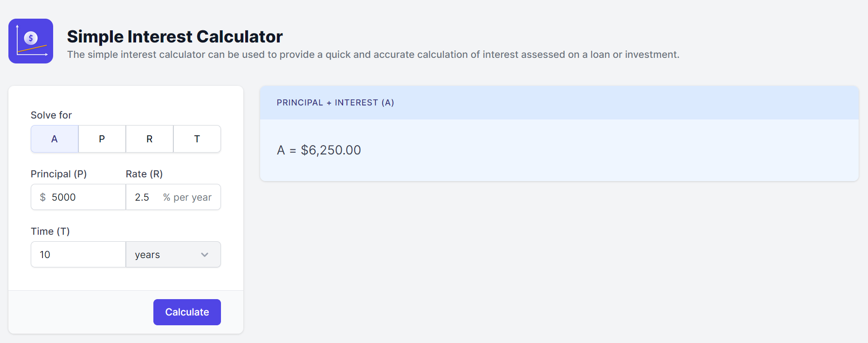Image resolution: width=868 pixels, height=343 pixels.
Task: Click the Simple Interest Calculator heading
Action: click(175, 36)
